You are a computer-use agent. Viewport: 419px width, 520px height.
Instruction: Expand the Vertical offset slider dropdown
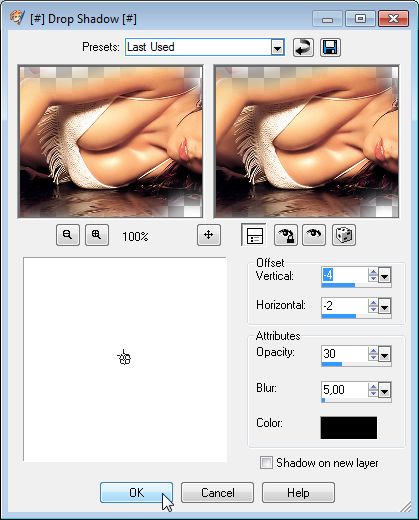coord(384,275)
